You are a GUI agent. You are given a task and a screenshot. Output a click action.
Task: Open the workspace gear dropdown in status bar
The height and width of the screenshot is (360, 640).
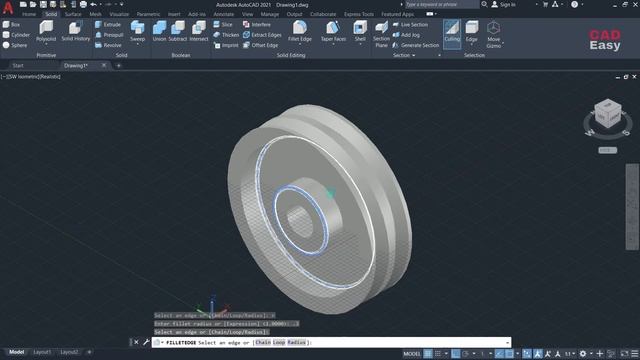point(591,353)
